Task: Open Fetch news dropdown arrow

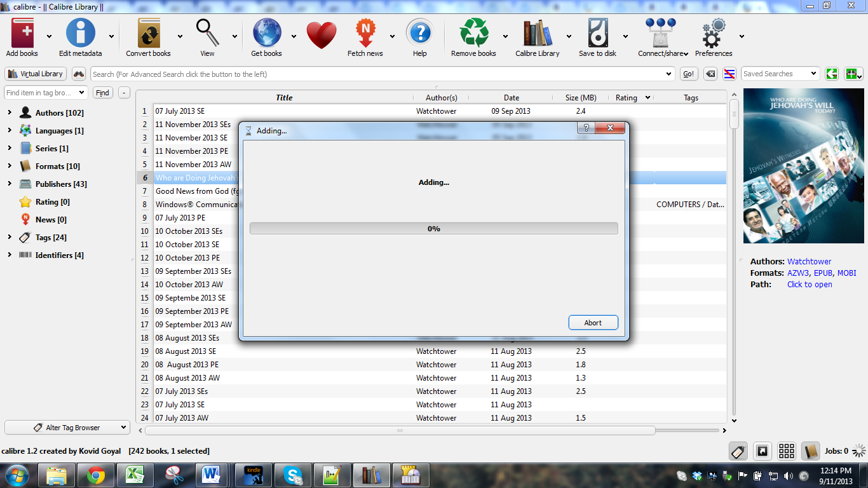Action: click(392, 36)
